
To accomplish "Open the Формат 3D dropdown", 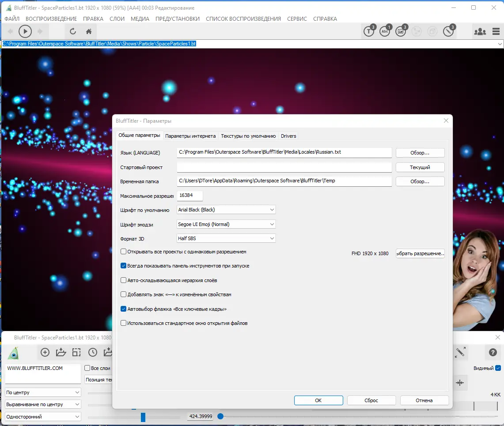I will [x=226, y=238].
